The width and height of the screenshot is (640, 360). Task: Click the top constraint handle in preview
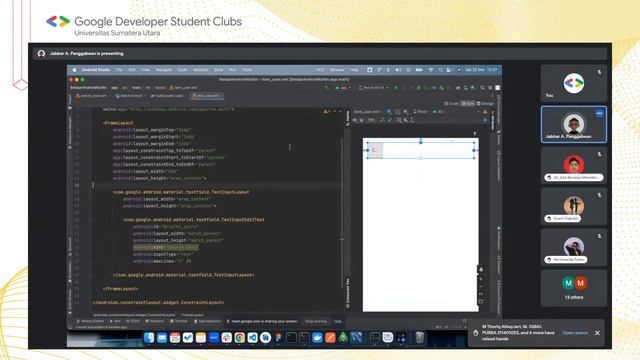[421, 142]
